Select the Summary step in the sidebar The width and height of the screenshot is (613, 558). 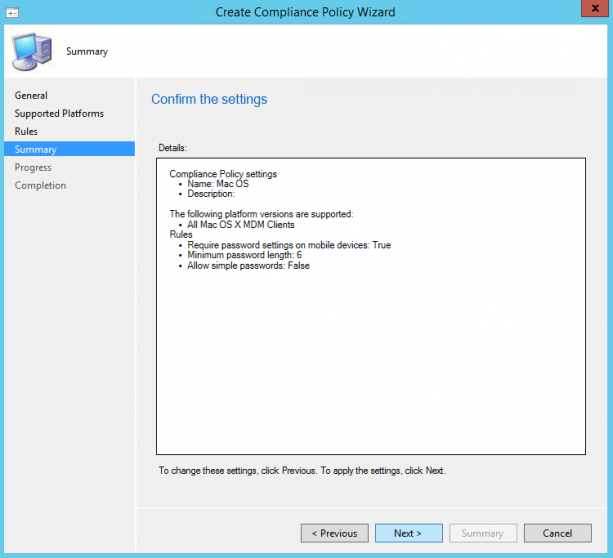point(70,149)
